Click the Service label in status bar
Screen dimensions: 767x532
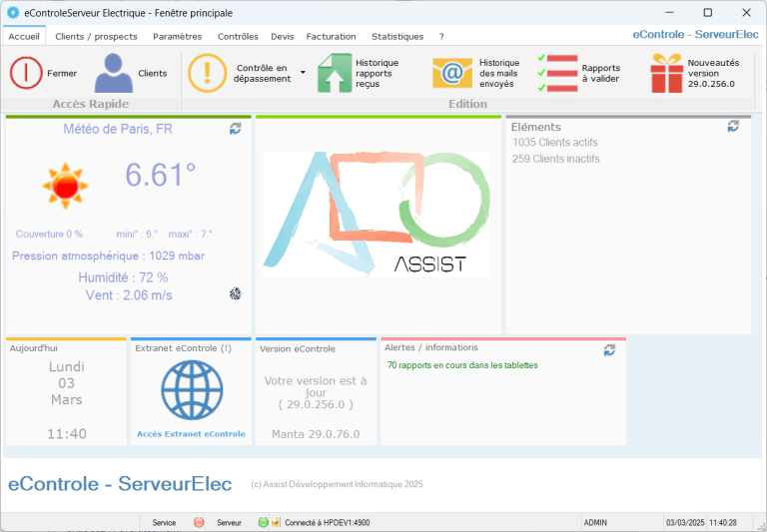point(164,523)
